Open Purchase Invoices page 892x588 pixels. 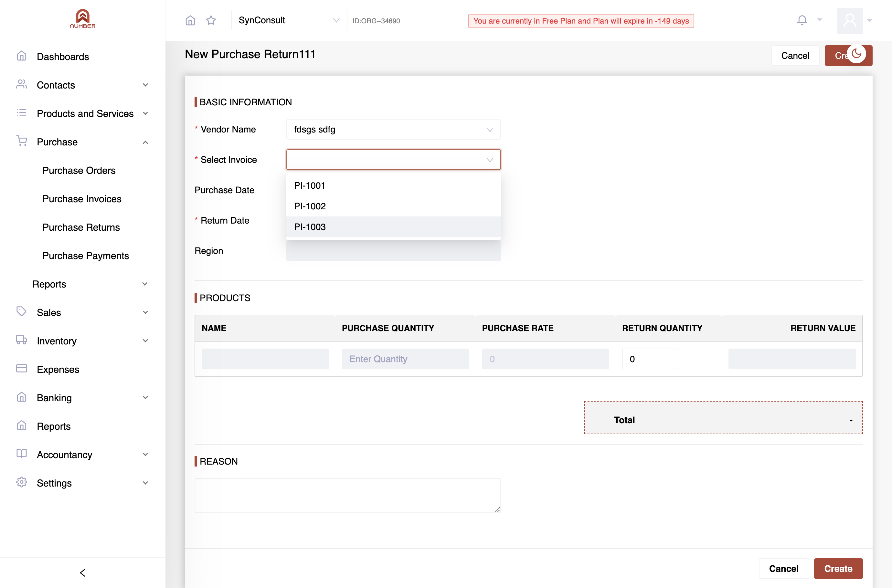coord(82,199)
